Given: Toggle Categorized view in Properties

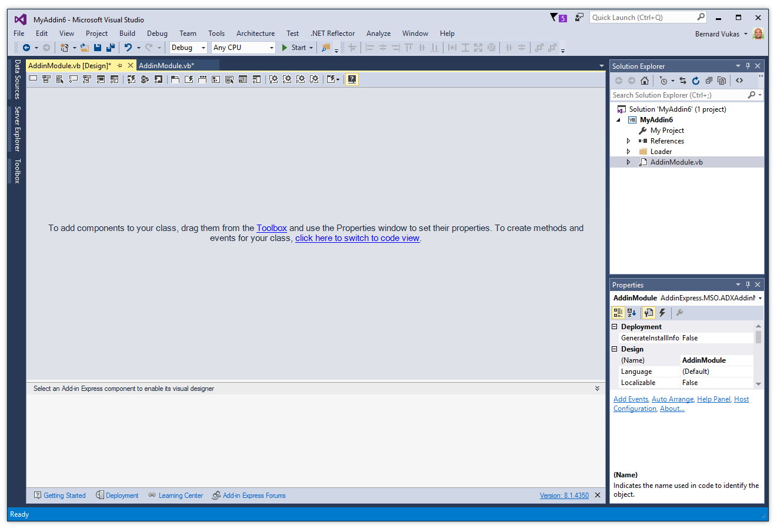Looking at the screenshot, I should pos(618,313).
